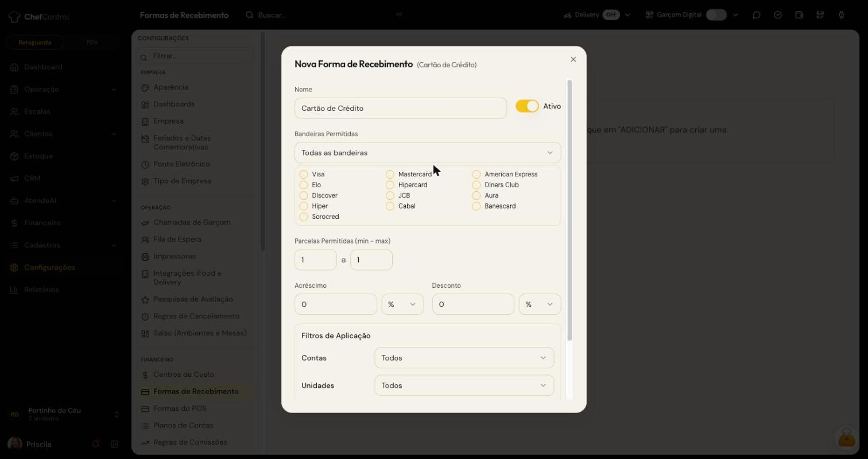
Task: Click the minimum parcelas field
Action: point(316,260)
